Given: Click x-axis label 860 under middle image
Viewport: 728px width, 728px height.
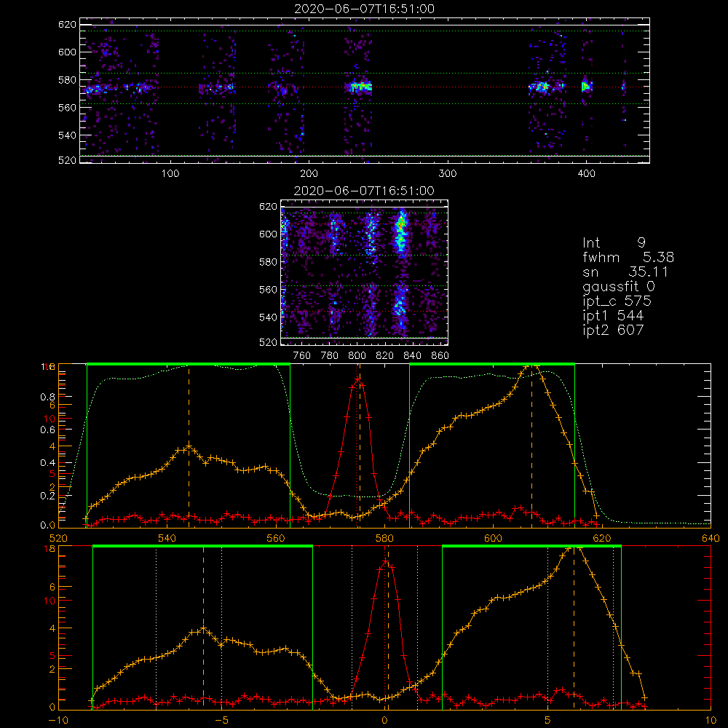Looking at the screenshot, I should [x=440, y=356].
